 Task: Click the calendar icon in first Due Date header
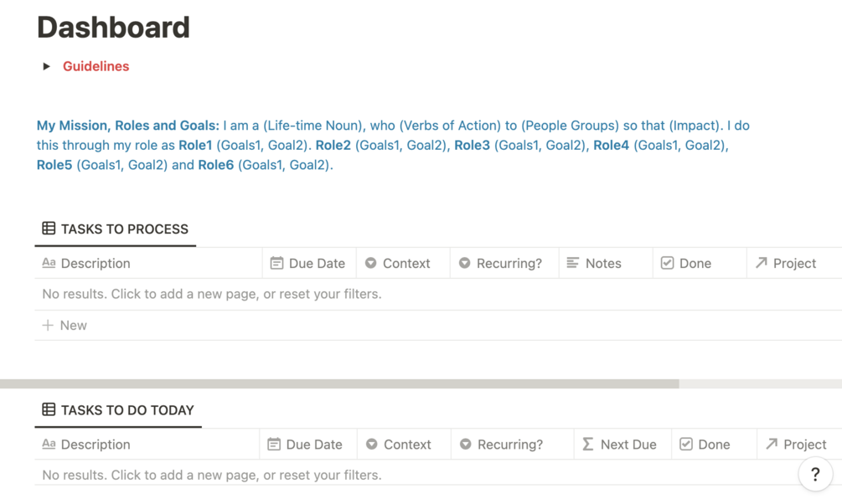pyautogui.click(x=276, y=263)
